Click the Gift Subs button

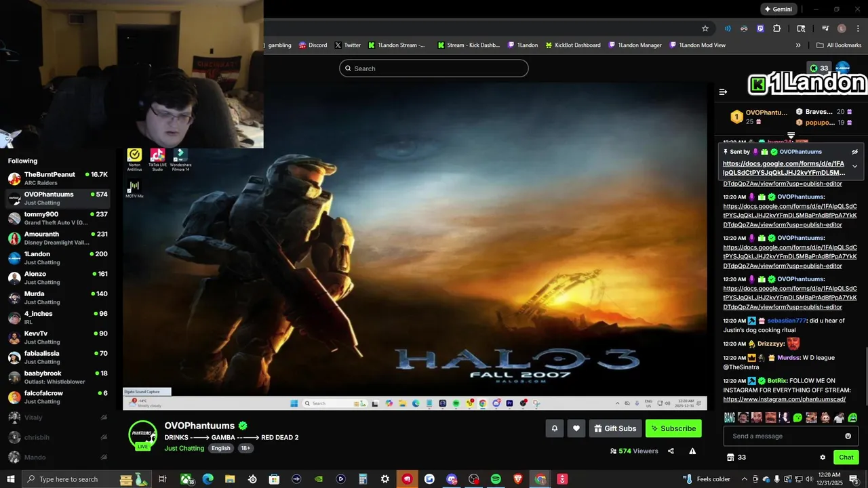tap(615, 428)
